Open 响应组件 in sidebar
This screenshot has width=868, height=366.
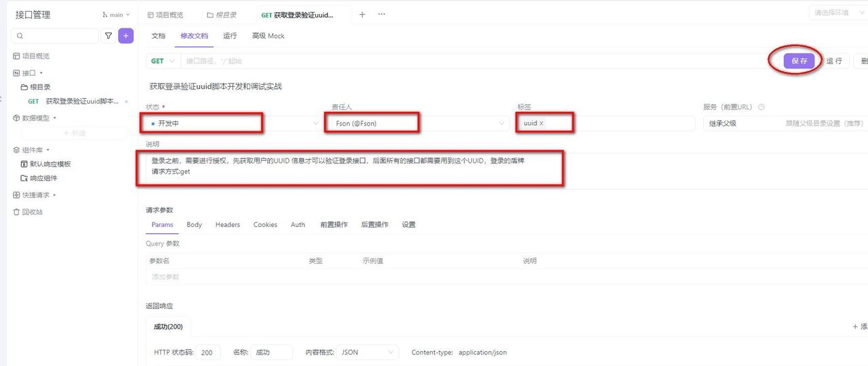coord(39,178)
